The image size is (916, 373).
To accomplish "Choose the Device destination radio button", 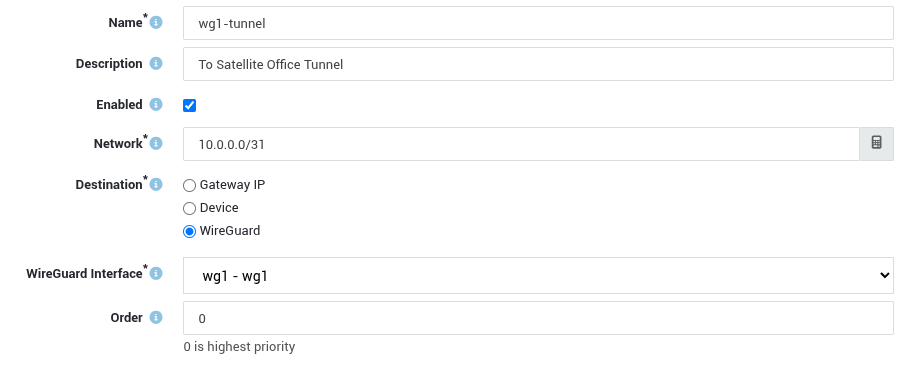I will [x=189, y=209].
